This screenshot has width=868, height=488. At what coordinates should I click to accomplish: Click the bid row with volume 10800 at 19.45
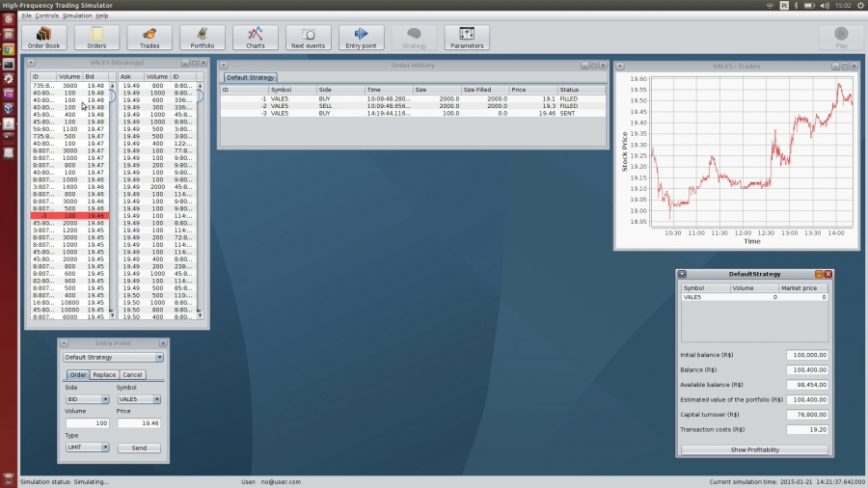coord(69,303)
